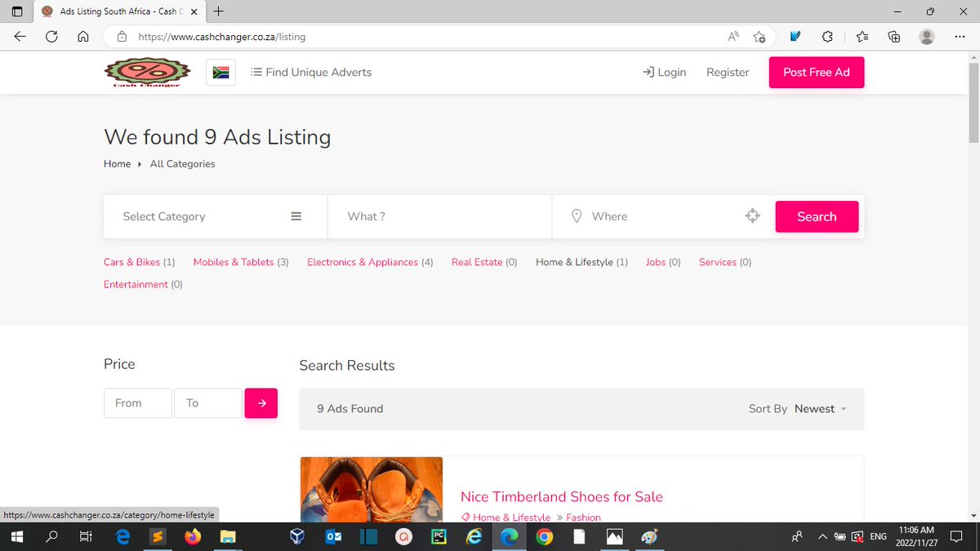
Task: Click the GPS crosshair icon beside Where field
Action: (752, 216)
